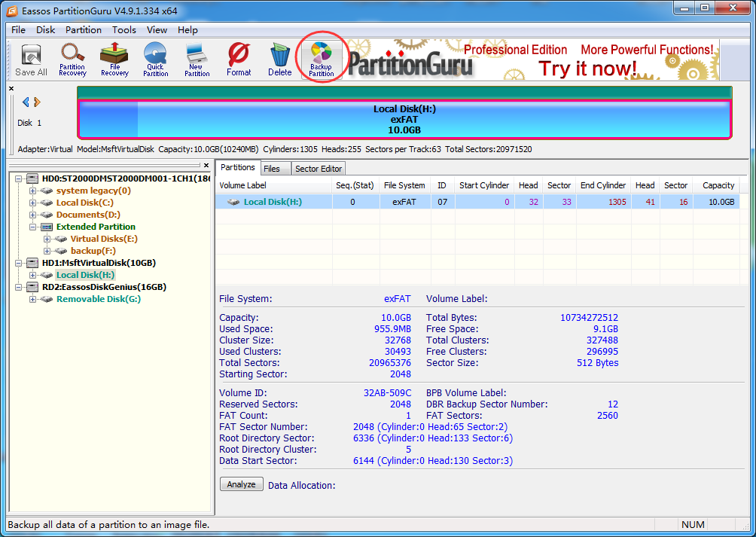Close the disk map panel
Image resolution: width=756 pixels, height=537 pixels.
(11, 88)
